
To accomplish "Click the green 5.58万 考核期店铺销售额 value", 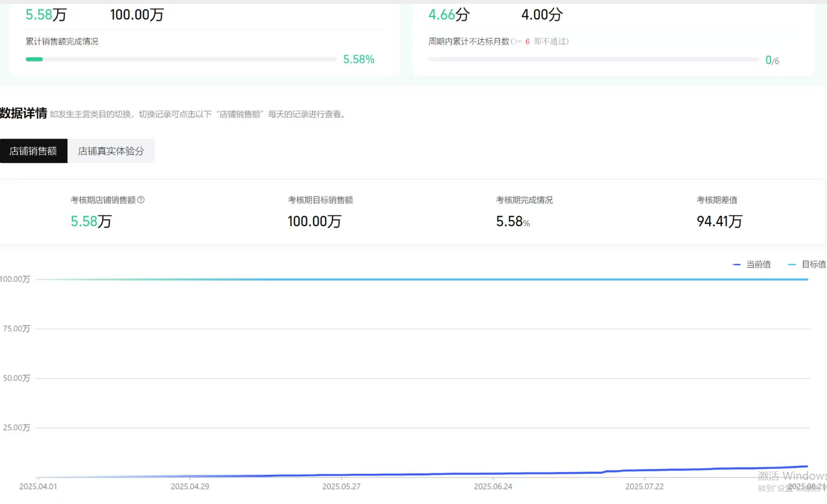I will (91, 221).
